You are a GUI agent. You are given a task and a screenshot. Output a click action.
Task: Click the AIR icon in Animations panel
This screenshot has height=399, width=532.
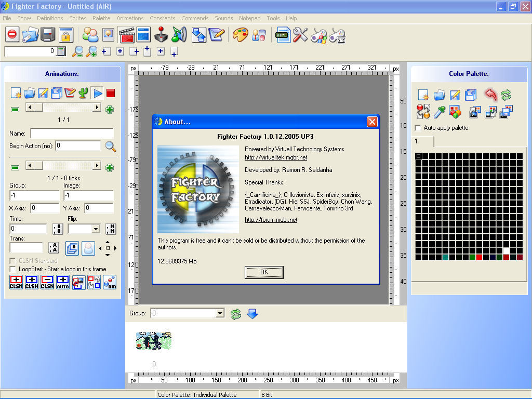(110, 282)
